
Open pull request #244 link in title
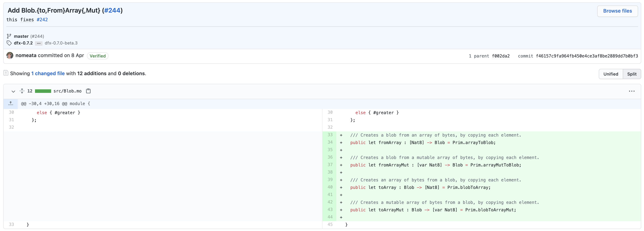pyautogui.click(x=112, y=10)
